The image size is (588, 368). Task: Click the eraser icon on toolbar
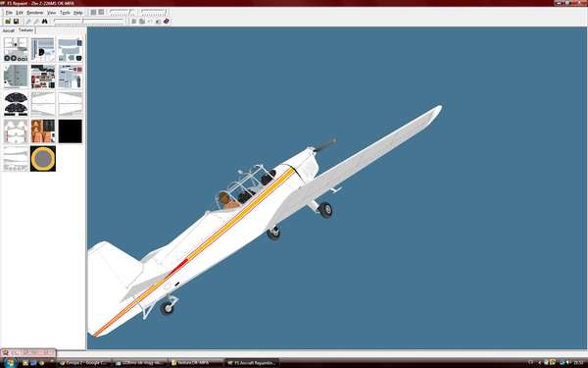point(167,22)
